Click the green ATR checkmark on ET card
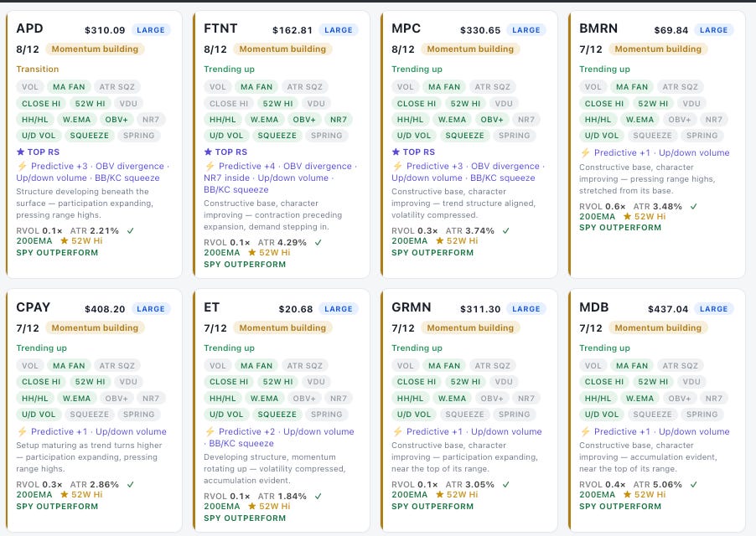Image resolution: width=756 pixels, height=536 pixels. [x=318, y=496]
